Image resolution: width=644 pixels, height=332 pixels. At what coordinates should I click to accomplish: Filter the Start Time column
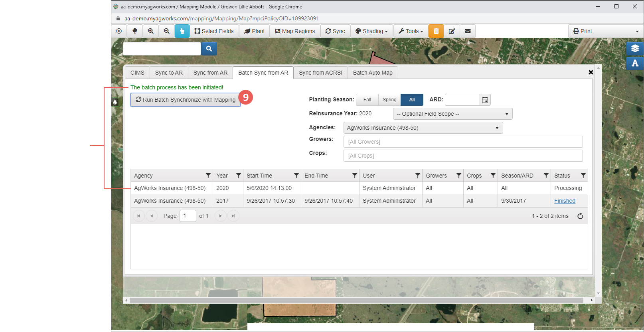[x=296, y=176]
